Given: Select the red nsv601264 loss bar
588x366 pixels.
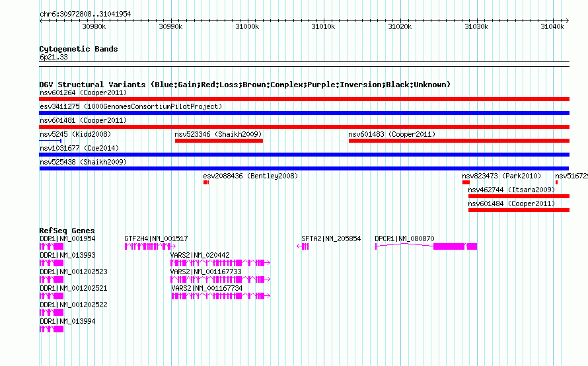Looking at the screenshot, I should [x=304, y=99].
